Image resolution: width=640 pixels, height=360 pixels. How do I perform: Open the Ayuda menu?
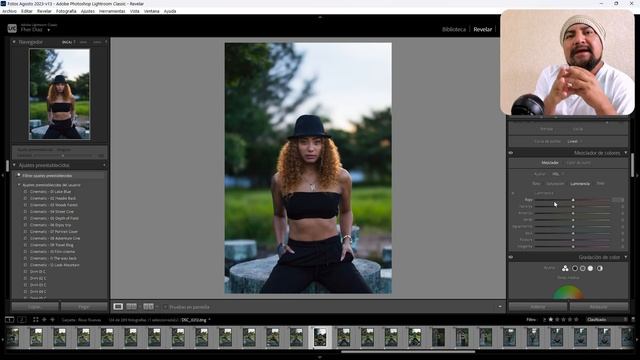point(170,11)
